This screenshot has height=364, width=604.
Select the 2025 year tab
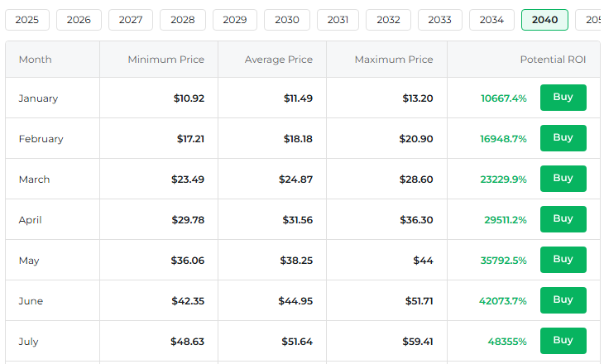tap(27, 20)
